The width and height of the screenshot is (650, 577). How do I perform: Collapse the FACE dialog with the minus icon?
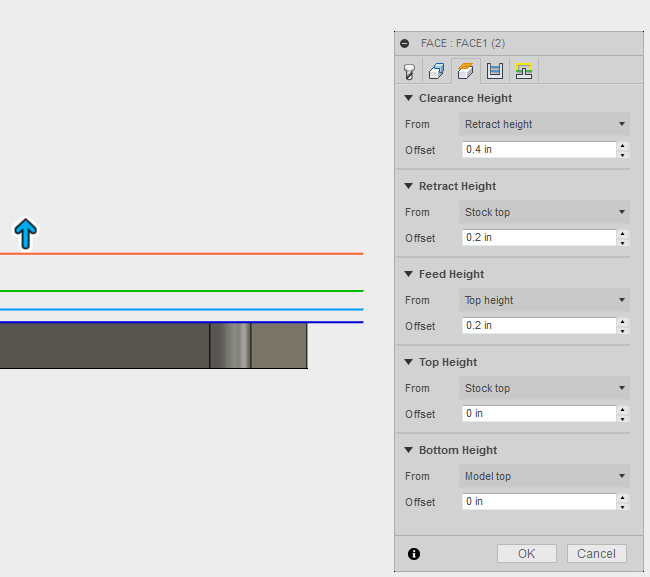click(405, 44)
